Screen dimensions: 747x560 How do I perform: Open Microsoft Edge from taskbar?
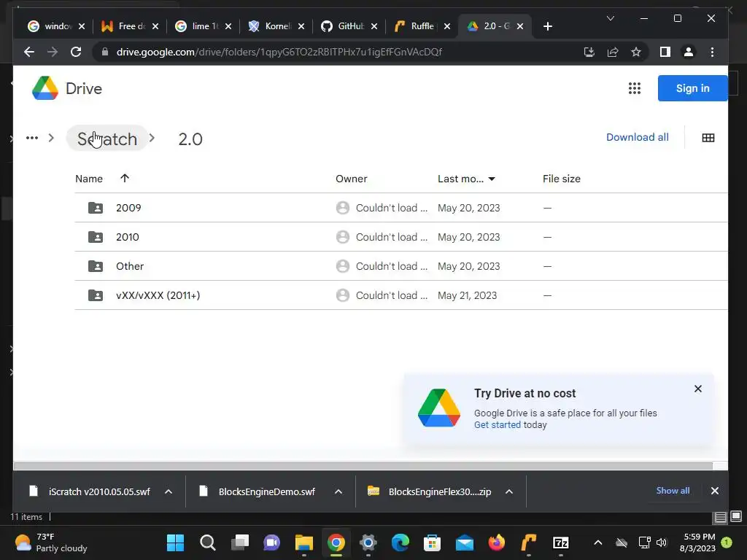pyautogui.click(x=400, y=542)
